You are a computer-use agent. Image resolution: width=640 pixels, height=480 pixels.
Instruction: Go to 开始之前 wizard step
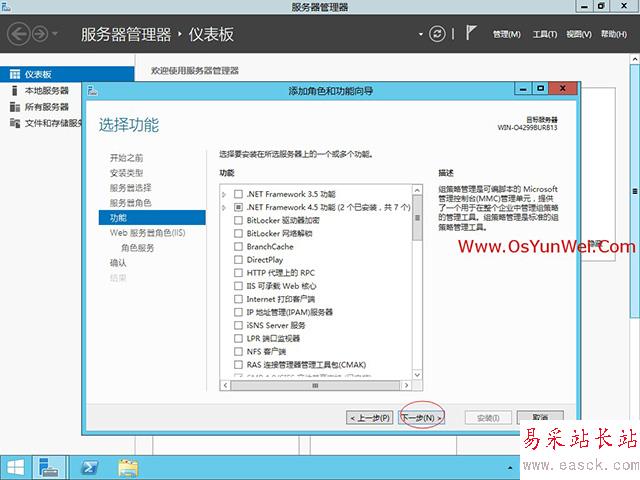[127, 158]
